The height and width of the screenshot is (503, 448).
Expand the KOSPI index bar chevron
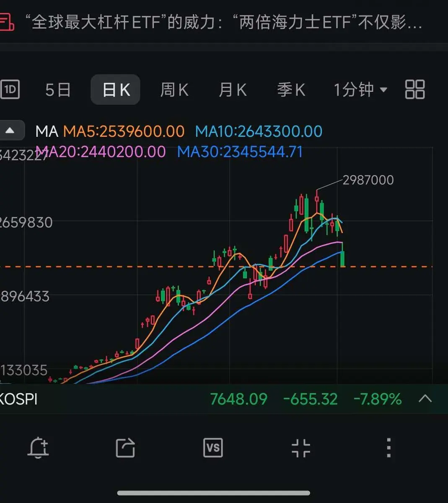pyautogui.click(x=425, y=399)
